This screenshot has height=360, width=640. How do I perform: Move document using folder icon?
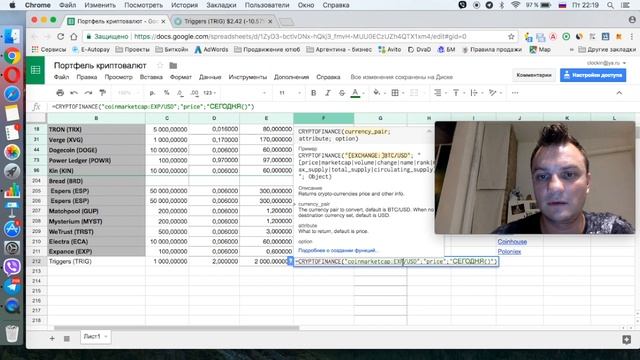[173, 65]
